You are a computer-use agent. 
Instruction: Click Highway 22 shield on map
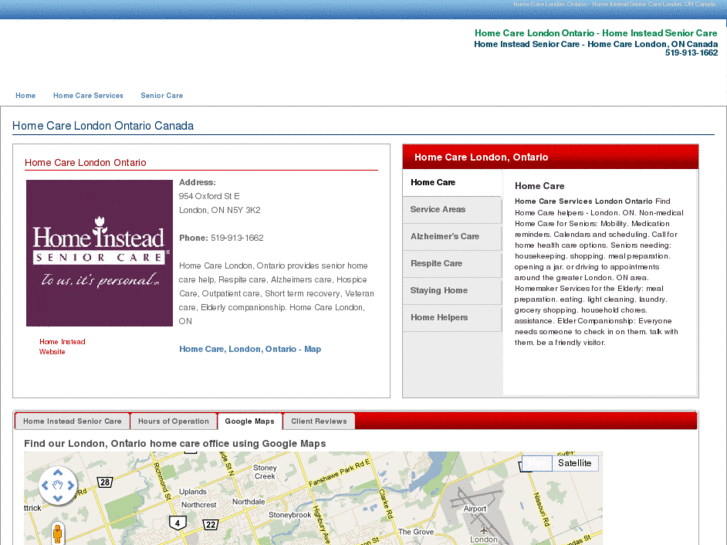(x=210, y=525)
